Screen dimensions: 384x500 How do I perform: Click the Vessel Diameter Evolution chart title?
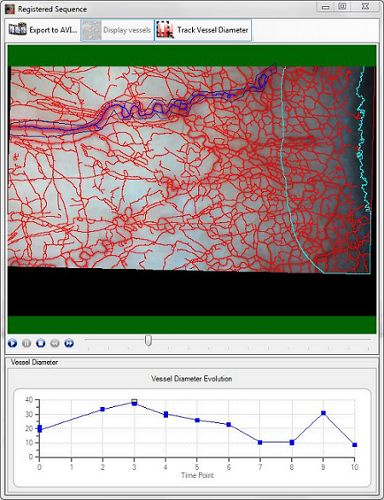tap(192, 379)
